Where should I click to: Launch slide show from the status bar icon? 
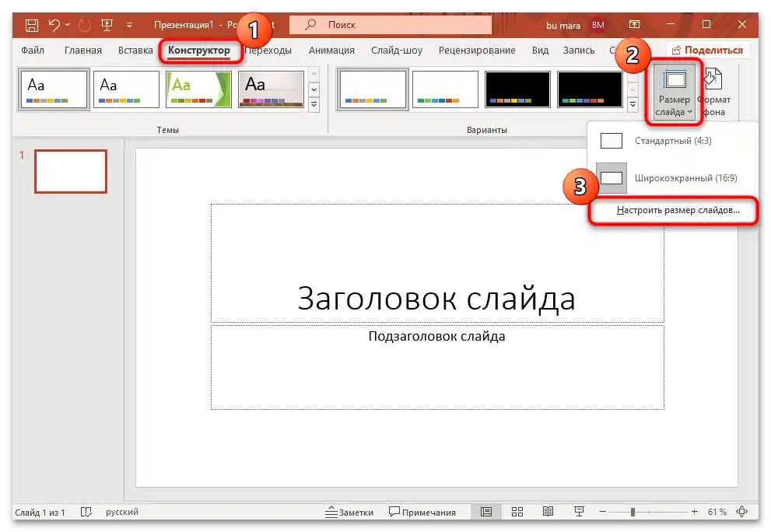pos(580,512)
